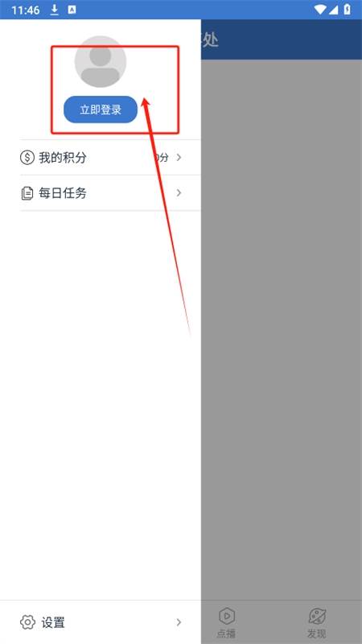
Task: Tap the gray profile avatar placeholder
Action: (101, 62)
